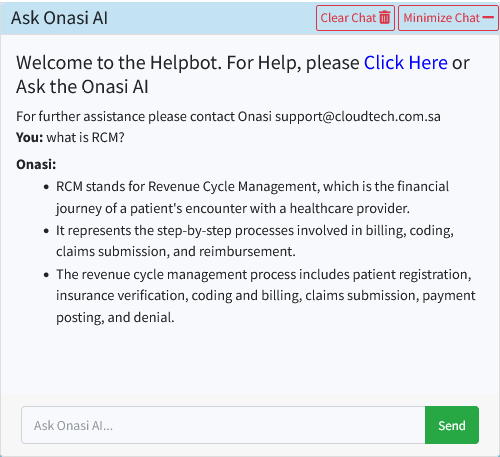
Task: Click the green Send button
Action: point(452,425)
